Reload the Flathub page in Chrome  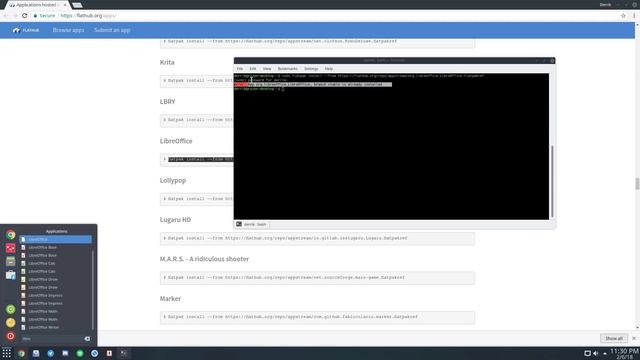[x=24, y=16]
